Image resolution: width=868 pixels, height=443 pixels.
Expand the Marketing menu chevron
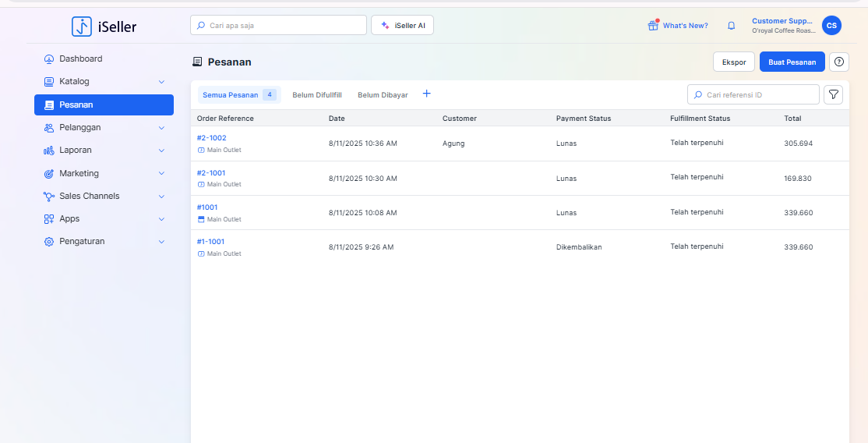[x=161, y=173]
